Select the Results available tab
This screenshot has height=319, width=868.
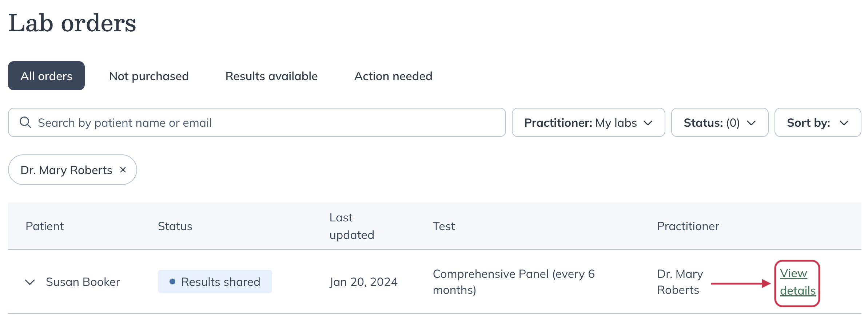coord(271,76)
